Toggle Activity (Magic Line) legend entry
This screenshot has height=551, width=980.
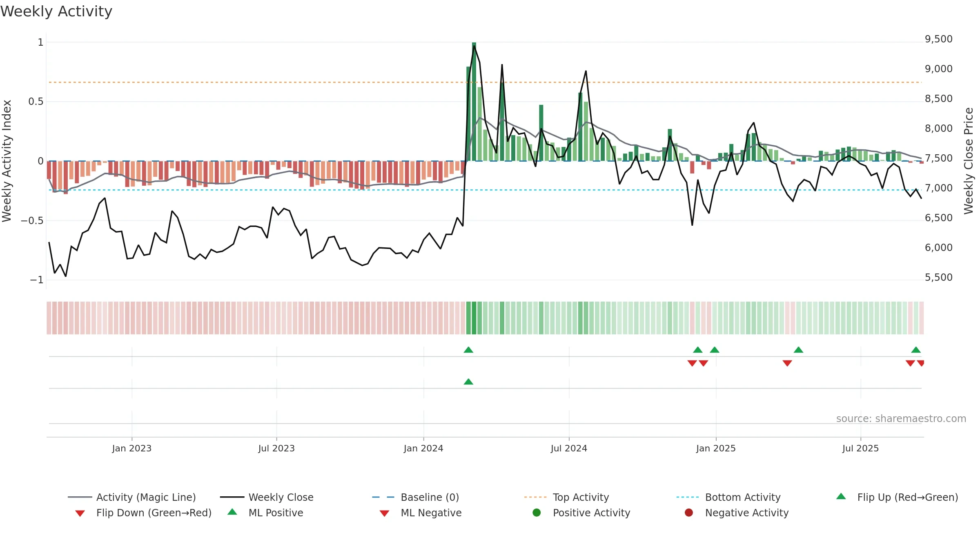(x=131, y=497)
